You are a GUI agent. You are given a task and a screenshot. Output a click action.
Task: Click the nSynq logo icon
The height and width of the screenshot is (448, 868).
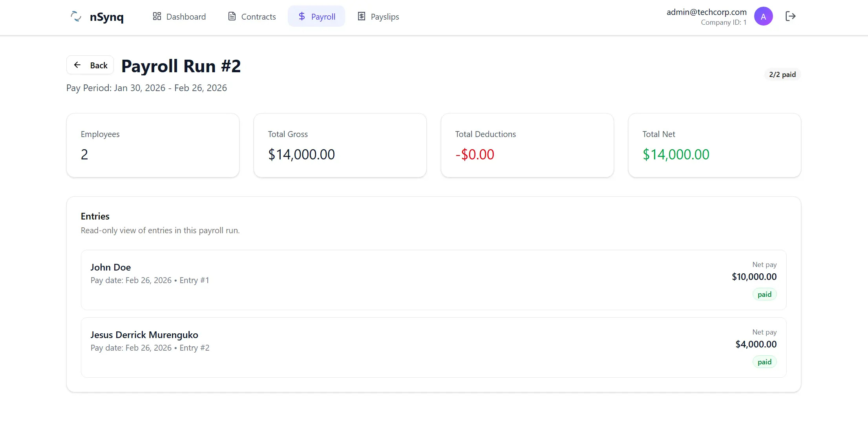pyautogui.click(x=76, y=16)
